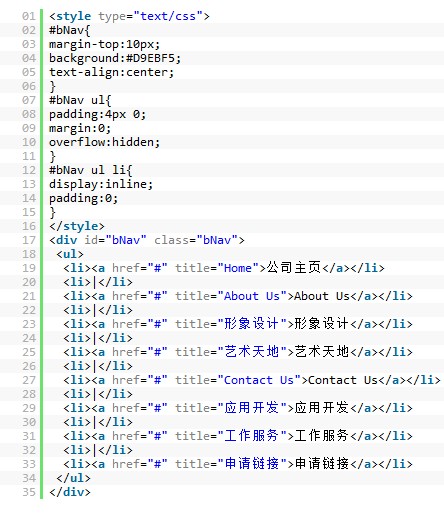Click blue title value '形象设计'
Viewport: 444px width, 513px height.
(x=251, y=324)
